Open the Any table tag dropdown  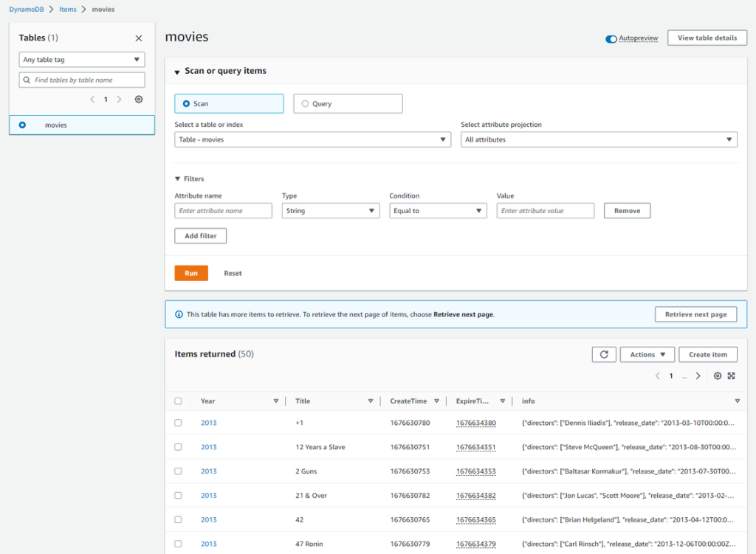click(82, 60)
